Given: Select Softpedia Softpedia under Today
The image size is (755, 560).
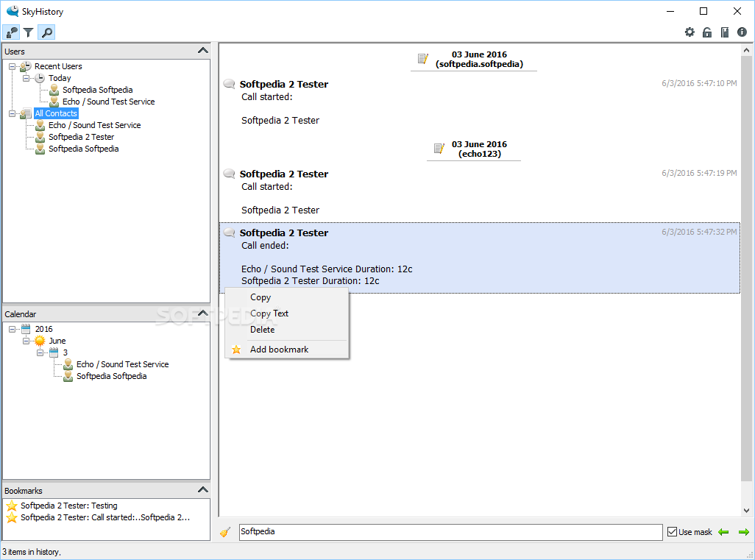Looking at the screenshot, I should [x=98, y=90].
